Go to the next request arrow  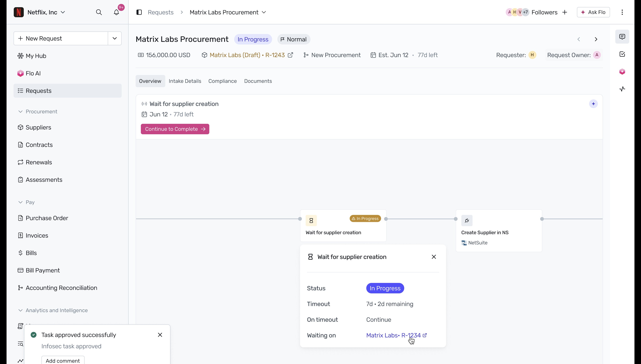click(596, 39)
